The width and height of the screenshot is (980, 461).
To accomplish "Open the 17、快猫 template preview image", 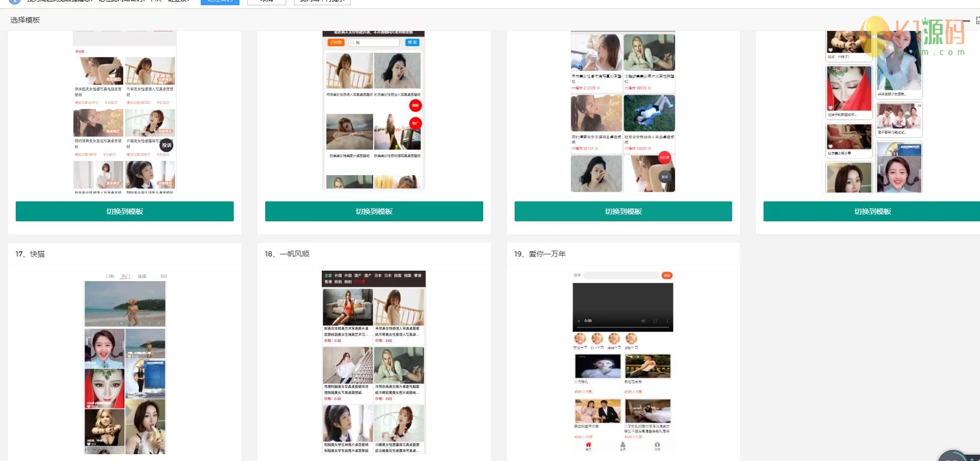I will 125,362.
